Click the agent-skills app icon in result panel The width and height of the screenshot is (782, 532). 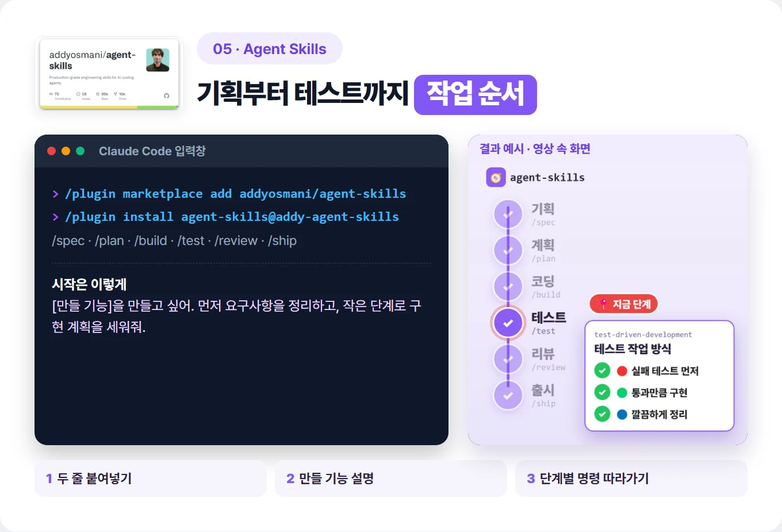point(496,177)
